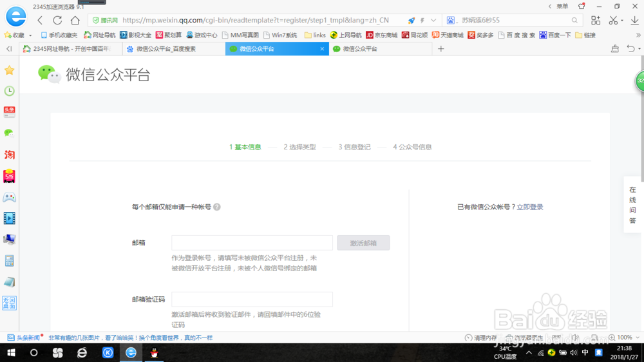Viewport: 644px width, 362px height.
Task: Open the apps grid icon in toolbar
Action: coord(596,20)
